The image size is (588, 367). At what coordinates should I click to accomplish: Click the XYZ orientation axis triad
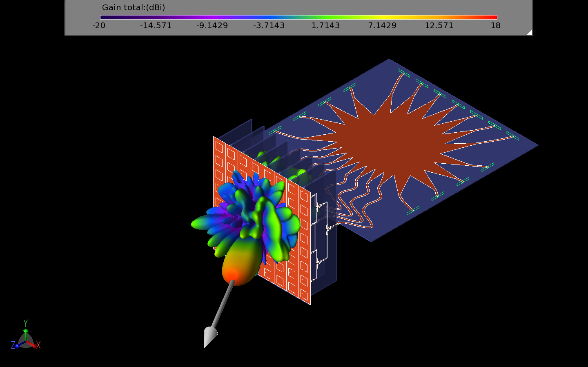26,335
